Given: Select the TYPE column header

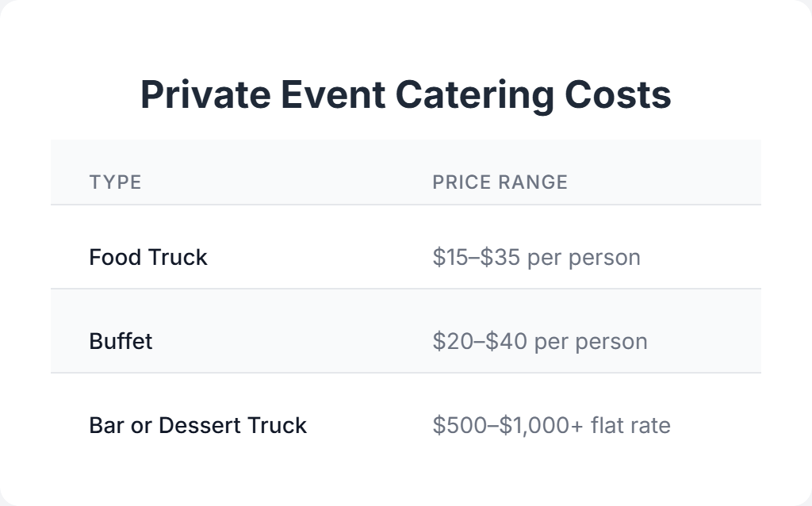Looking at the screenshot, I should point(115,182).
